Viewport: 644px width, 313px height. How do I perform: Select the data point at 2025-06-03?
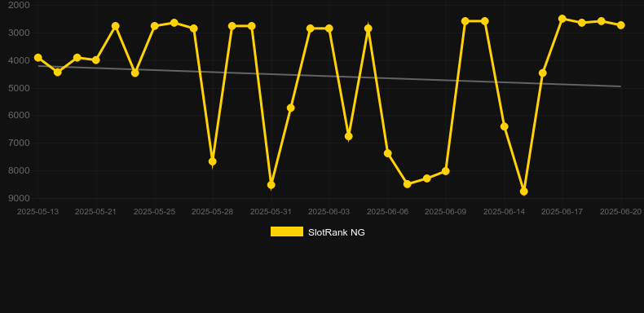(x=329, y=29)
